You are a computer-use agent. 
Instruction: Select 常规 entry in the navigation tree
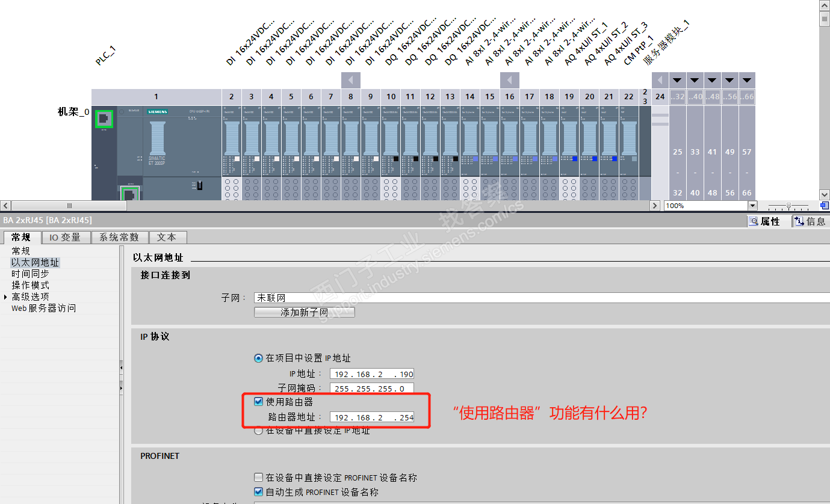21,251
